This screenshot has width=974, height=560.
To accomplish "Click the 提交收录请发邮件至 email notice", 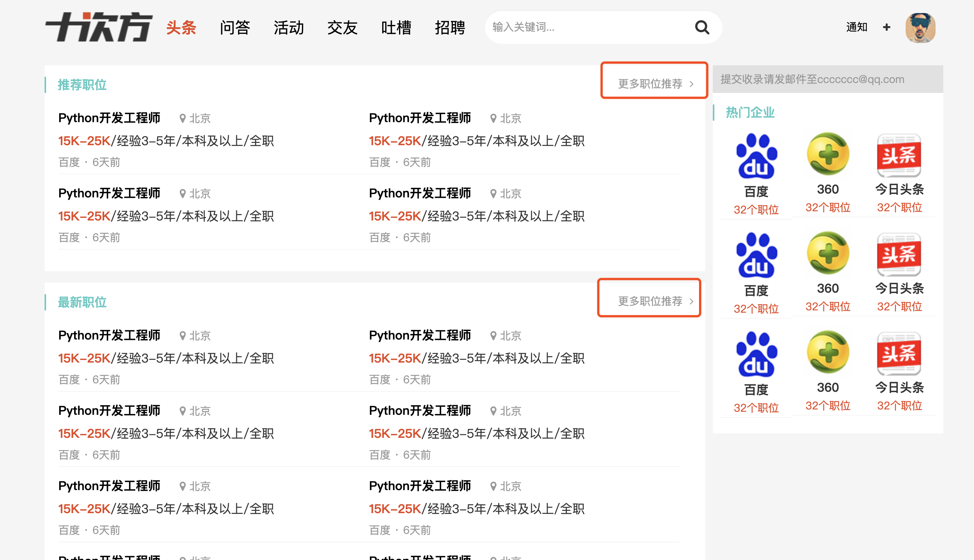I will click(x=812, y=79).
